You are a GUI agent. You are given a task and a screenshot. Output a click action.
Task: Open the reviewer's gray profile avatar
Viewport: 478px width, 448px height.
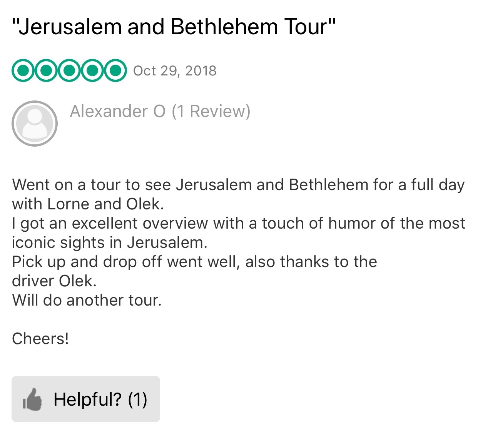point(35,124)
